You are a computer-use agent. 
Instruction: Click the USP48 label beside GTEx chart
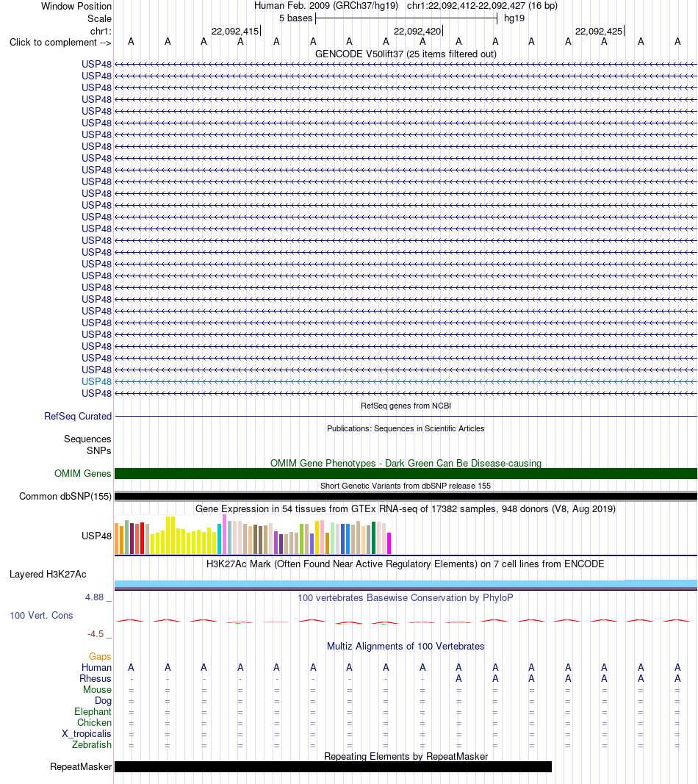[x=96, y=536]
